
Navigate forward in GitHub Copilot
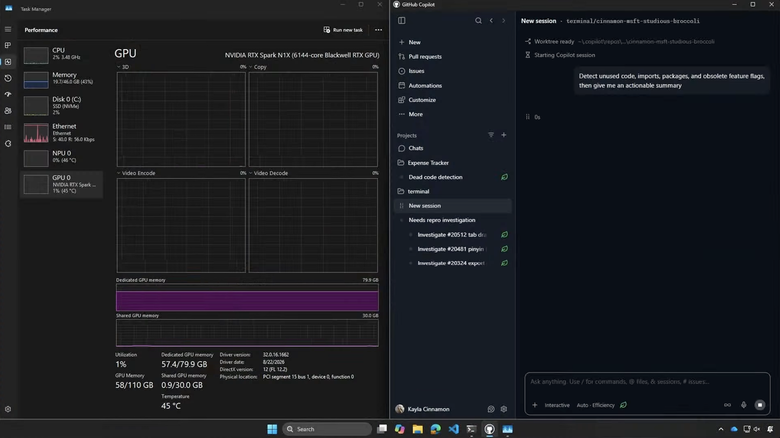click(503, 20)
